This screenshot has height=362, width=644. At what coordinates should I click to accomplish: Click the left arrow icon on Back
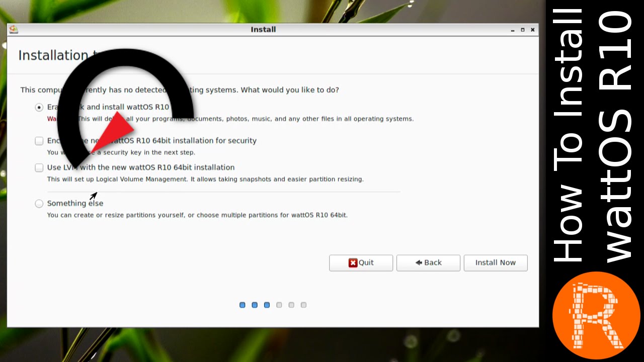coord(419,262)
